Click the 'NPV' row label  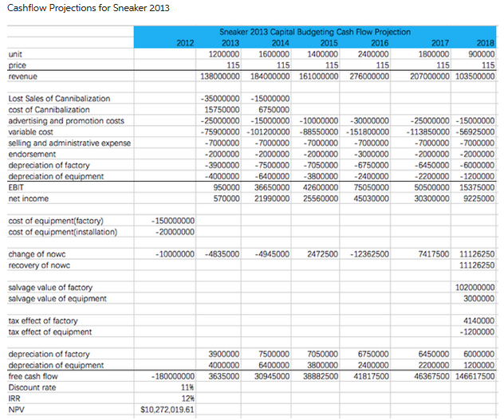16,410
